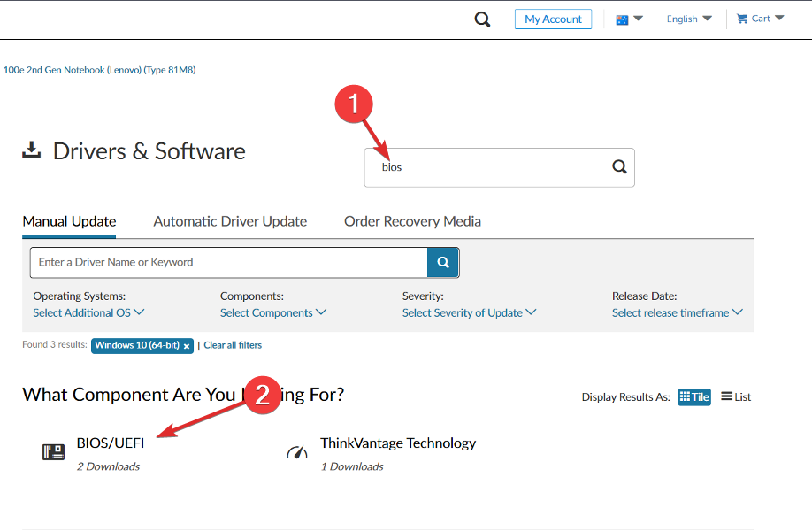Click the My Account button
This screenshot has width=812, height=531.
(553, 19)
